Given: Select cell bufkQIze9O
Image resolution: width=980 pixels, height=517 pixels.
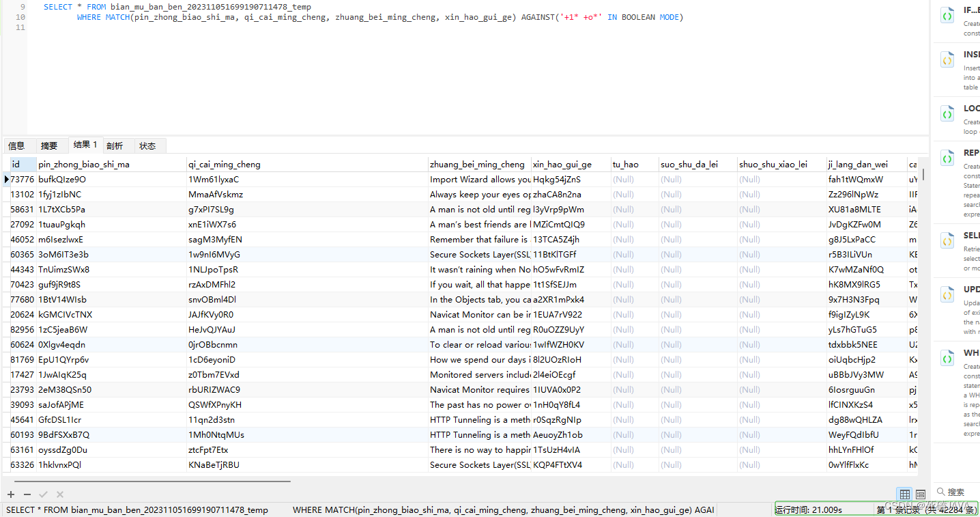Looking at the screenshot, I should coord(111,179).
